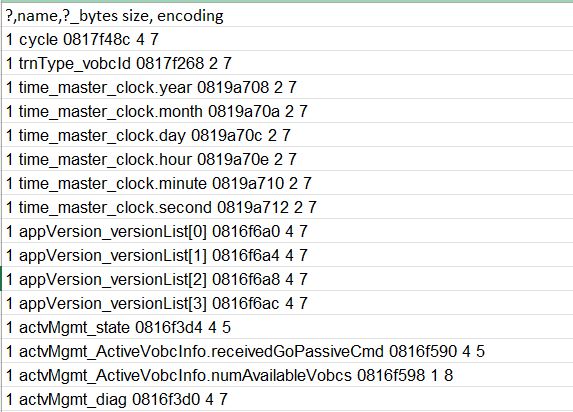The height and width of the screenshot is (412, 573).
Task: Click the appVersion_versionList[2] cell
Action: pyautogui.click(x=287, y=279)
